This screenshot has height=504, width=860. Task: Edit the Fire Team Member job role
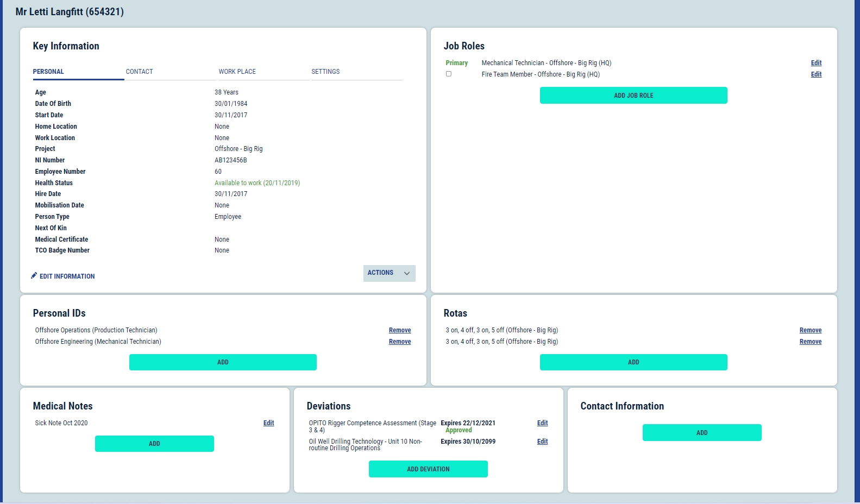pos(816,74)
